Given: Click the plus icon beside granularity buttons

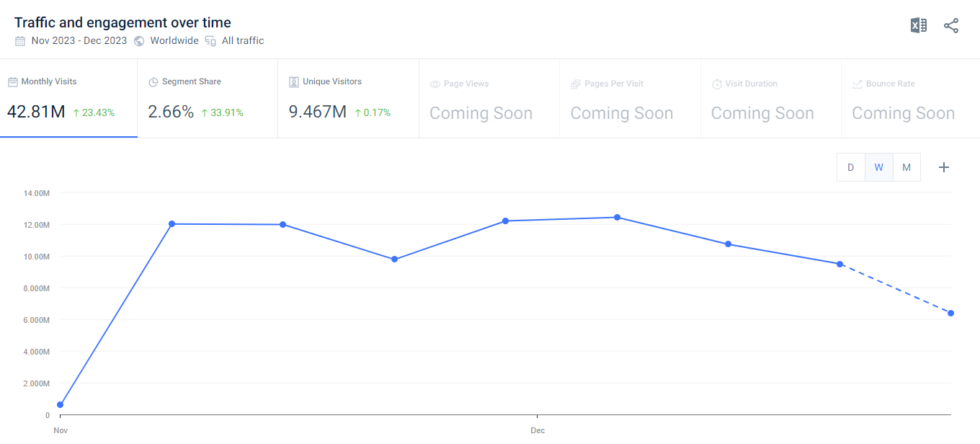Looking at the screenshot, I should point(944,167).
